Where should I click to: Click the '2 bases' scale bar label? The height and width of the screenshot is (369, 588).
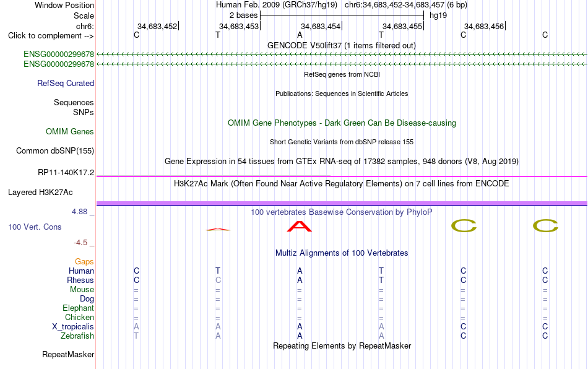243,15
